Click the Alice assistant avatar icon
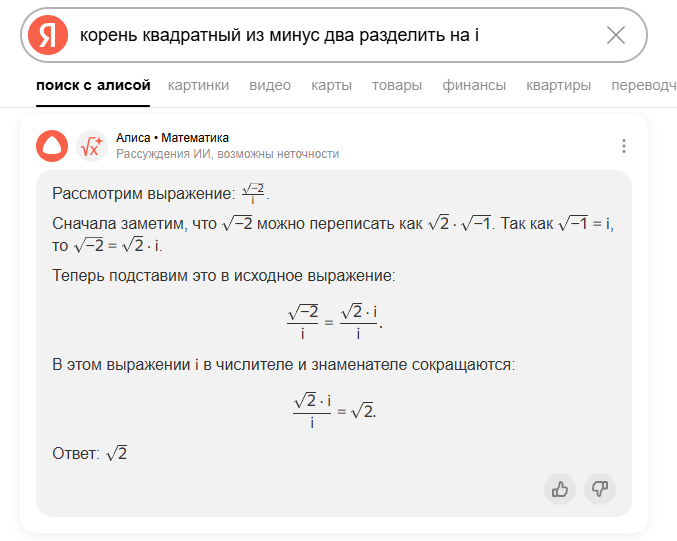The width and height of the screenshot is (677, 541). [52, 146]
